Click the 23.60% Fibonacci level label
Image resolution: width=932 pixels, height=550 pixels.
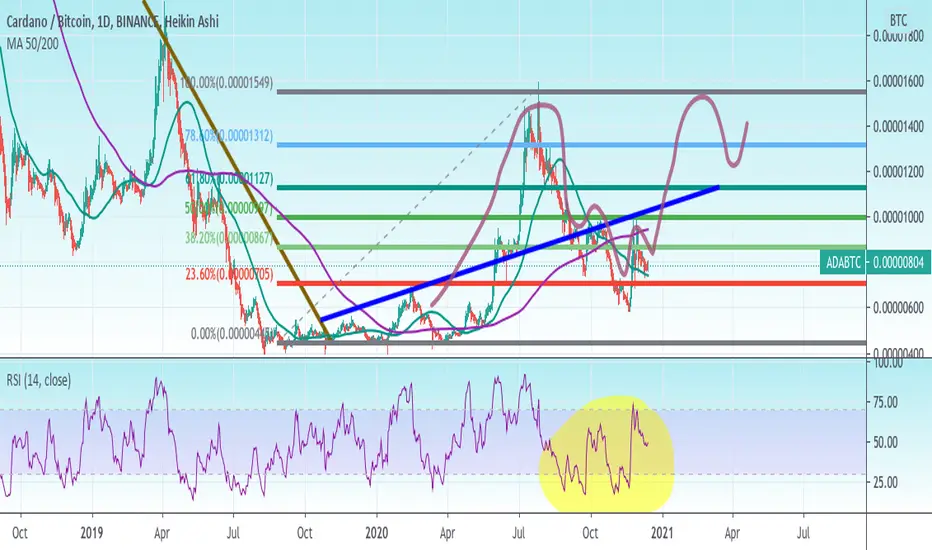point(229,274)
